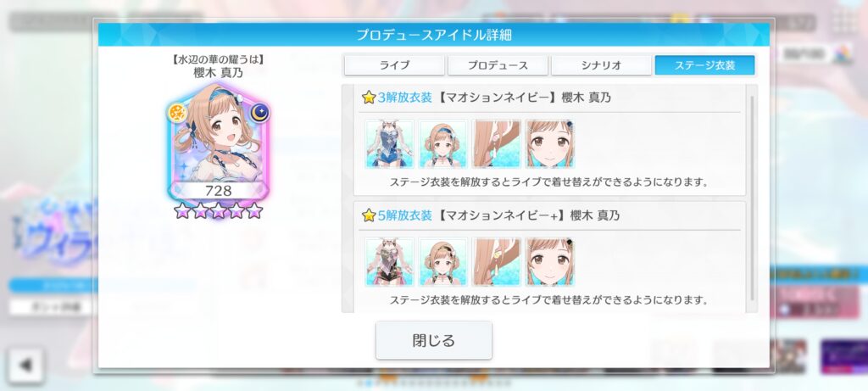
Task: Select the マオションネイビー full outfit thumbnail
Action: (x=390, y=143)
